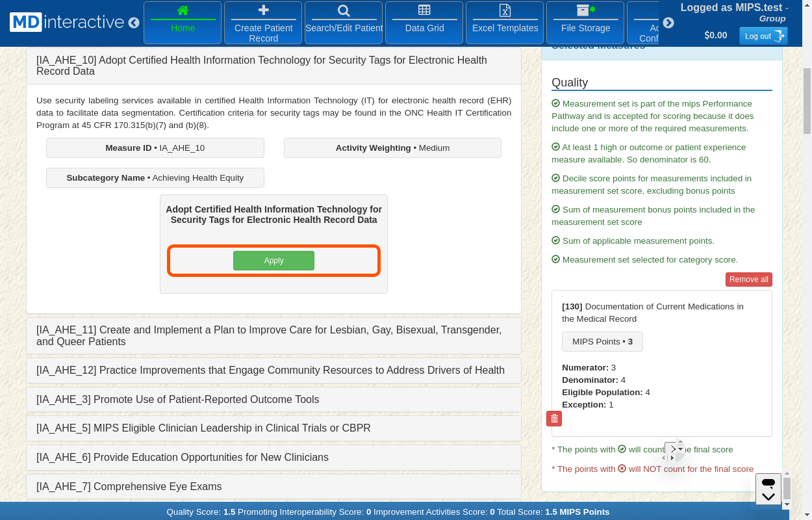Expand IA_AHE_5 Clinician Leadership in Clinical Trials
The width and height of the screenshot is (812, 520).
273,428
